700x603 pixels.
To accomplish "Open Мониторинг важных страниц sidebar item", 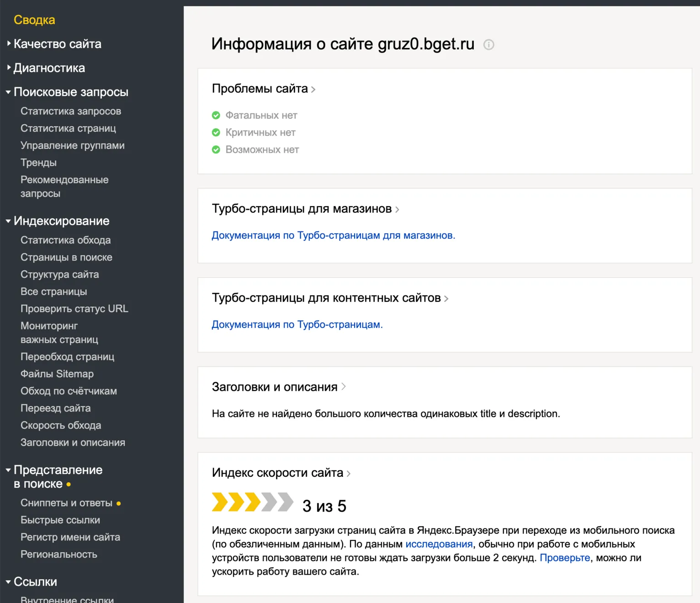I will (x=59, y=333).
